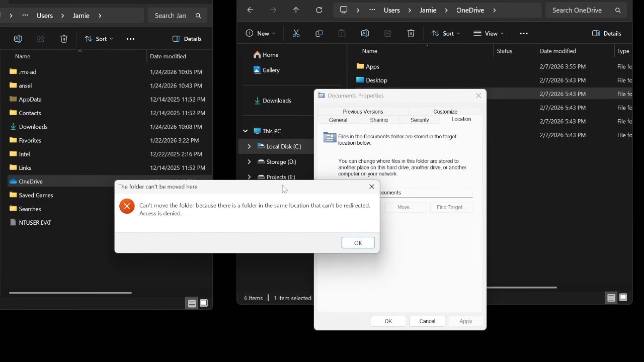
Task: Click OK in the error dialog
Action: (358, 243)
